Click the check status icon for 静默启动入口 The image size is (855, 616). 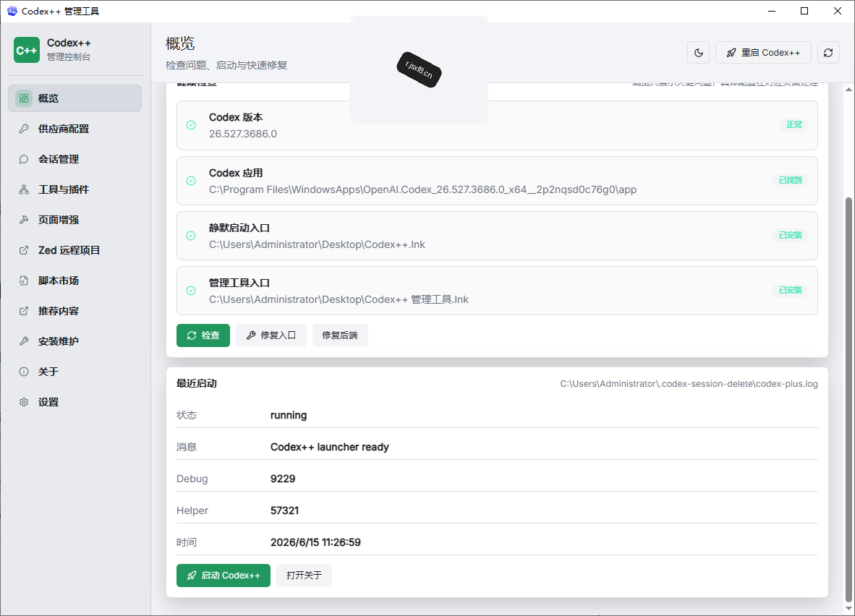click(x=191, y=236)
